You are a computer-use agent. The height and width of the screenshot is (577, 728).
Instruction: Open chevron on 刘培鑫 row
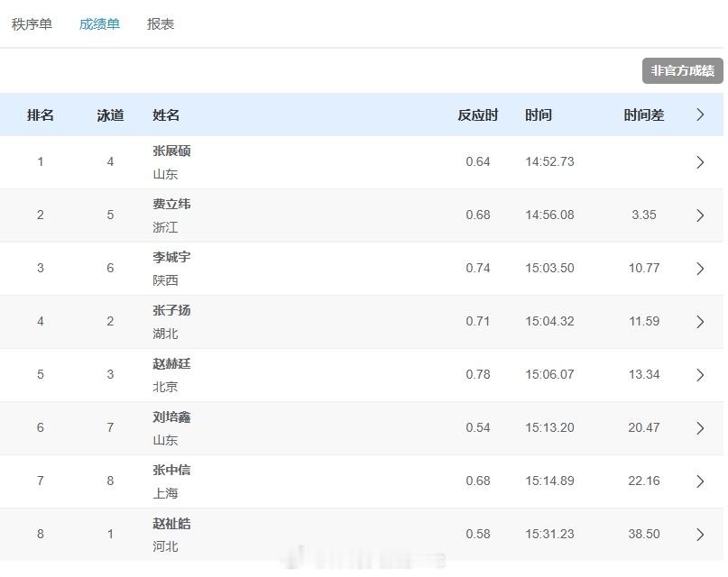(x=700, y=428)
